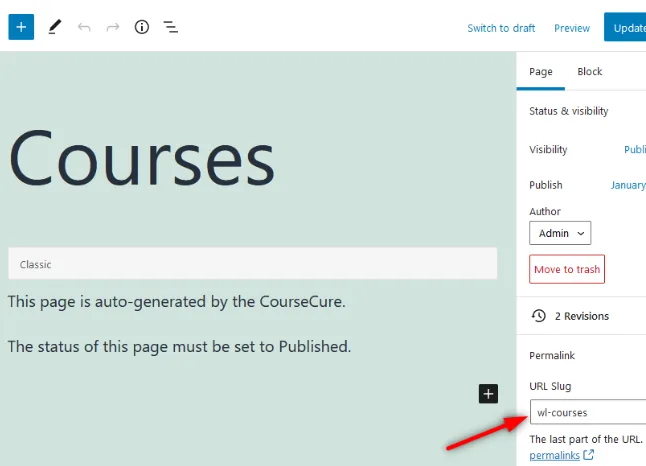Collapse the Status & visibility section
646x466 pixels.
569,111
